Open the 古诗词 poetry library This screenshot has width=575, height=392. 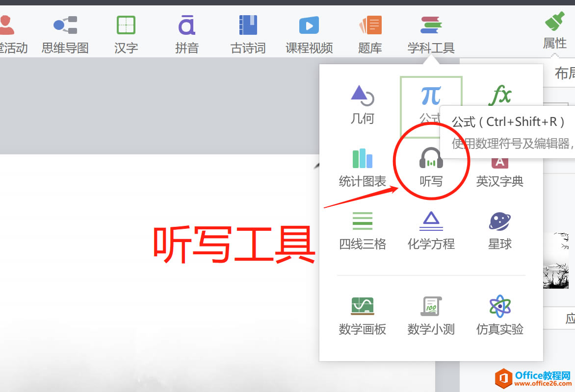[x=248, y=35]
